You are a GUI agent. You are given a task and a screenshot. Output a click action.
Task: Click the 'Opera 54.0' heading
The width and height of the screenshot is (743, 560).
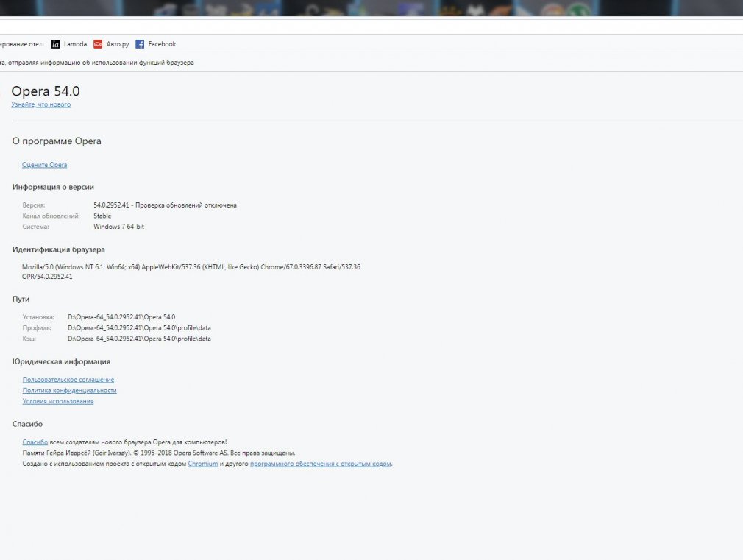tap(46, 91)
